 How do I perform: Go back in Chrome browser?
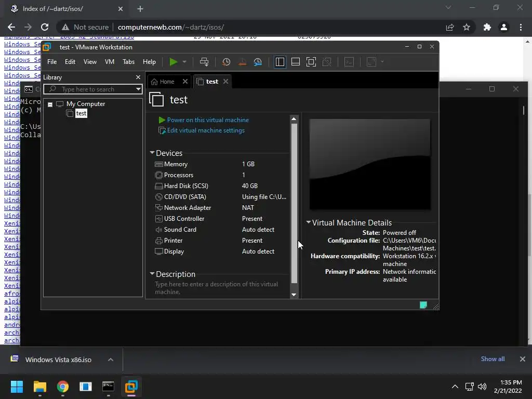11,27
